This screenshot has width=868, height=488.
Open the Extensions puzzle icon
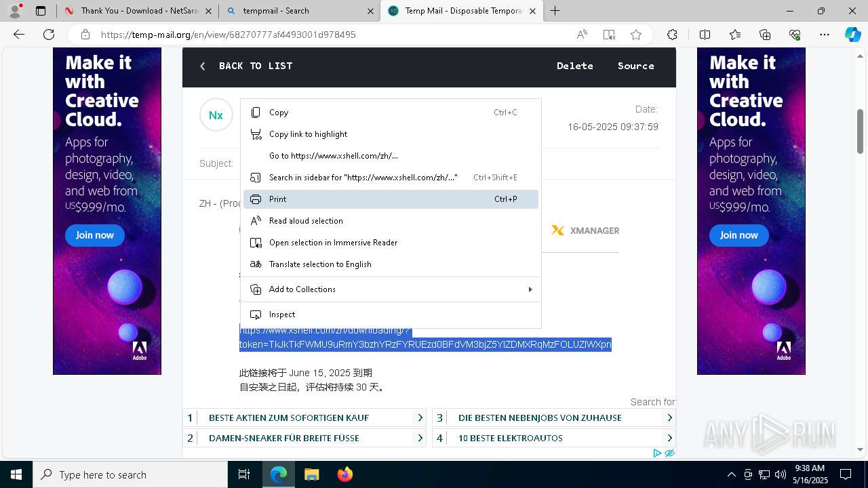672,35
